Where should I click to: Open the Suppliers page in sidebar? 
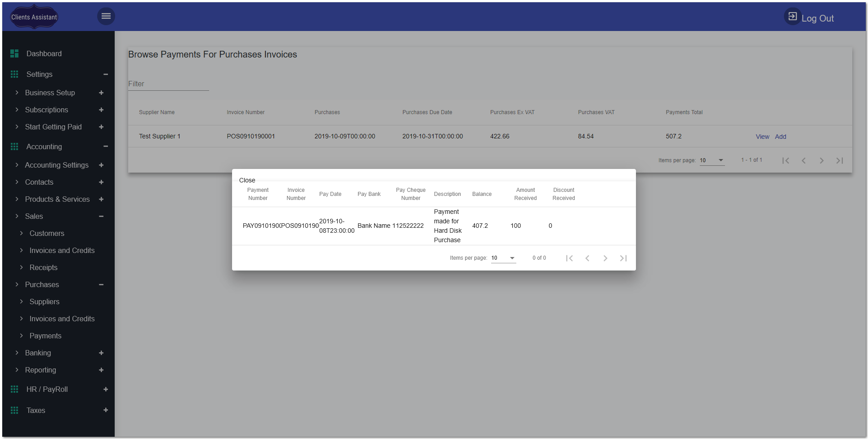pyautogui.click(x=44, y=302)
